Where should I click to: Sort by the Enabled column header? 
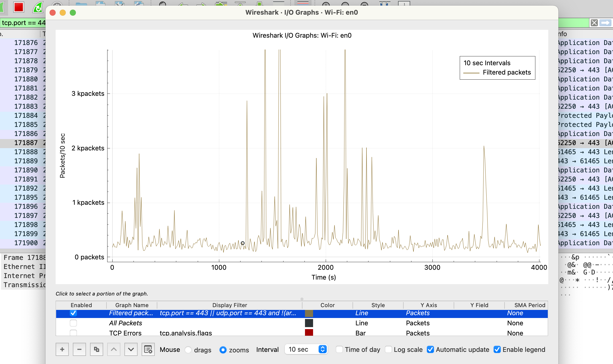pos(81,305)
